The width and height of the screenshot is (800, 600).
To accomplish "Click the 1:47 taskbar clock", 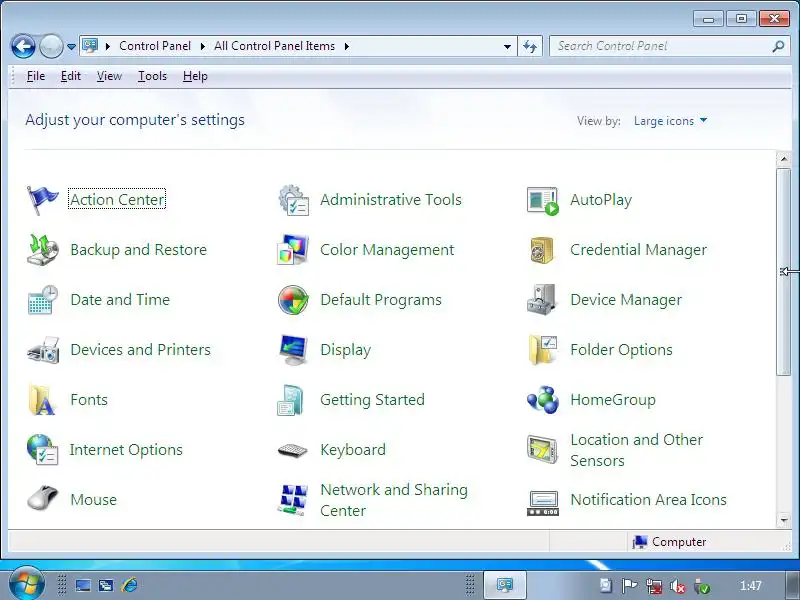I will tap(751, 586).
